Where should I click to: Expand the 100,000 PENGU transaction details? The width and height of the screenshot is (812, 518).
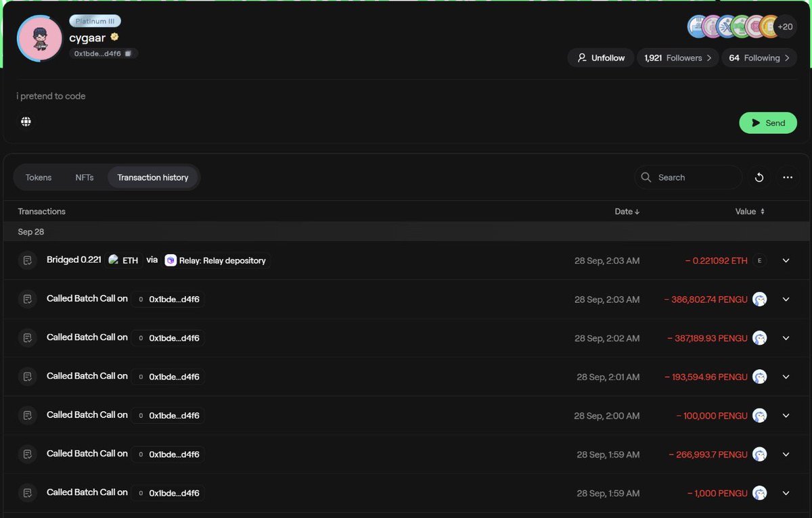click(786, 416)
